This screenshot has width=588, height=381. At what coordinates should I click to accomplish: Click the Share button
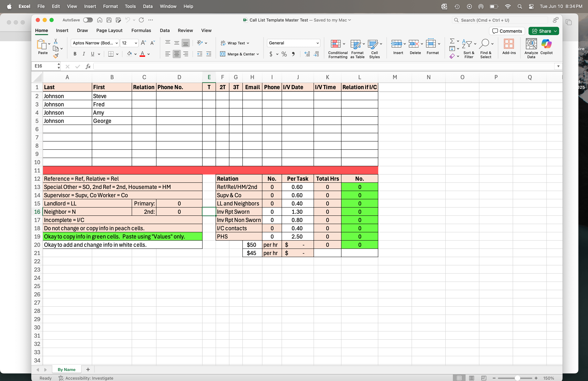[x=543, y=31]
